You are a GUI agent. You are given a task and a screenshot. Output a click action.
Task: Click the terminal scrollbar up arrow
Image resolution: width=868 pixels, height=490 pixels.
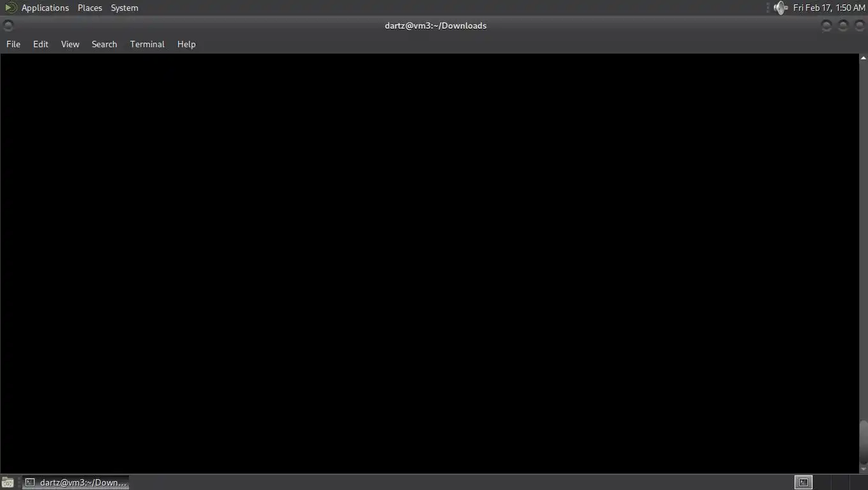pyautogui.click(x=863, y=58)
